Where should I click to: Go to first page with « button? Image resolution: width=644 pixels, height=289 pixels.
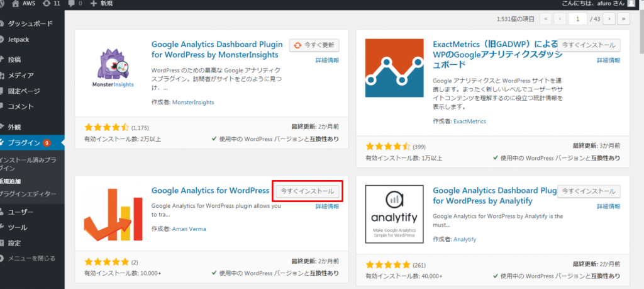tap(545, 19)
